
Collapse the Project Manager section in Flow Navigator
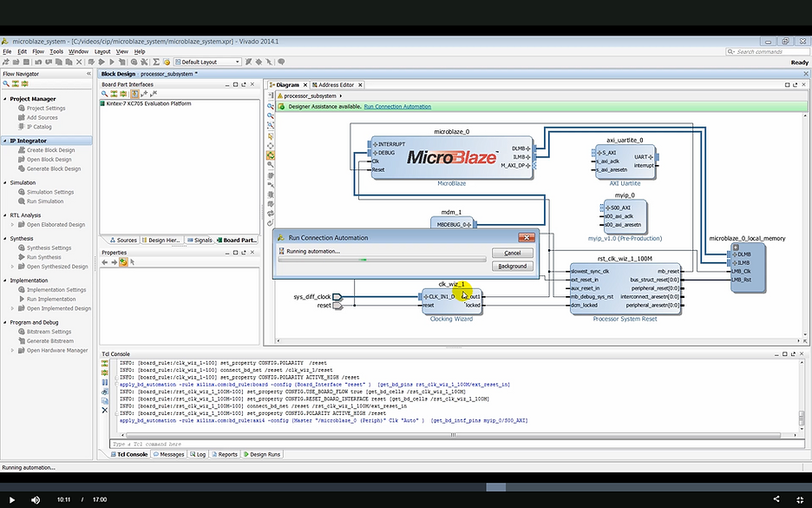[x=7, y=98]
